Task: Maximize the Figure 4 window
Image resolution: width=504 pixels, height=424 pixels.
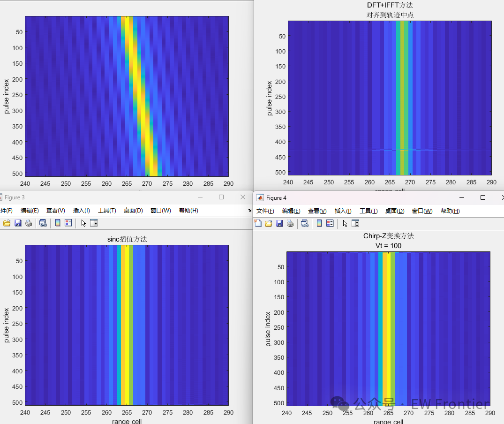Action: pos(483,198)
